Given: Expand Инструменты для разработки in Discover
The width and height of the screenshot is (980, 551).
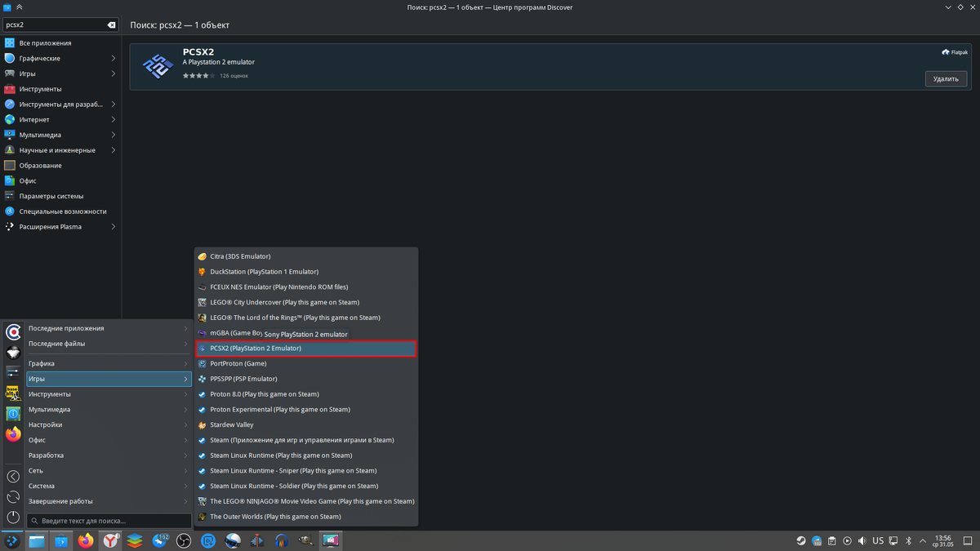Looking at the screenshot, I should (x=113, y=104).
